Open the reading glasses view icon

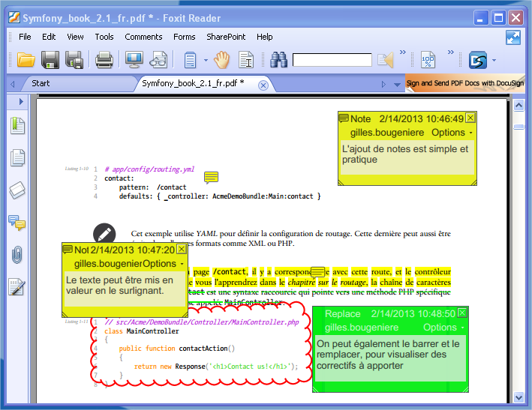(x=158, y=60)
